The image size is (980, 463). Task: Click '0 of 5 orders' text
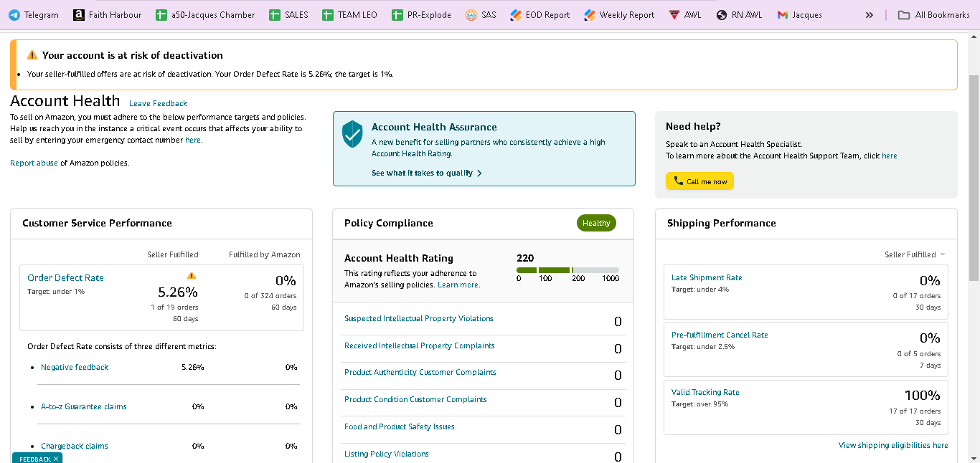point(918,353)
